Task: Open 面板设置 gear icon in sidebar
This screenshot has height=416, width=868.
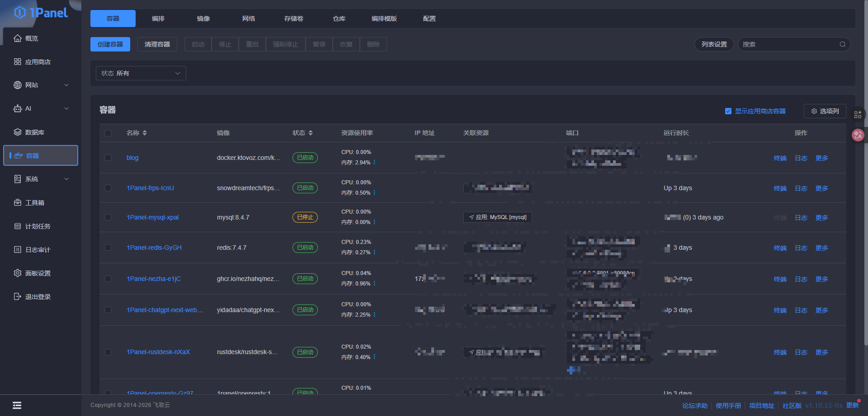Action: click(18, 273)
